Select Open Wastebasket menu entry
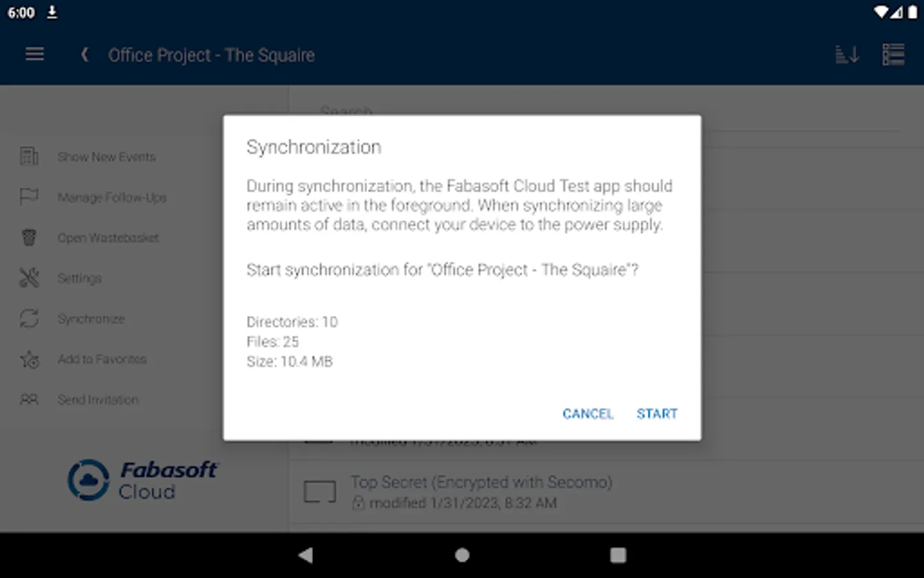The width and height of the screenshot is (924, 578). [108, 238]
